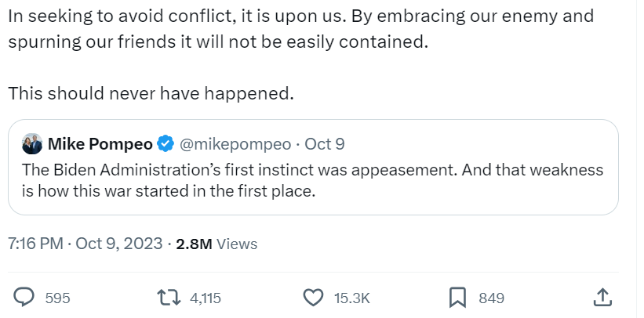Click the 4,115 reposts count
This screenshot has width=644, height=318.
[206, 298]
